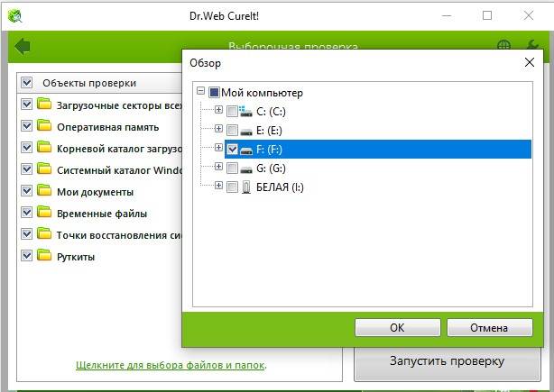
Task: Click the F: drive icon
Action: pos(246,150)
